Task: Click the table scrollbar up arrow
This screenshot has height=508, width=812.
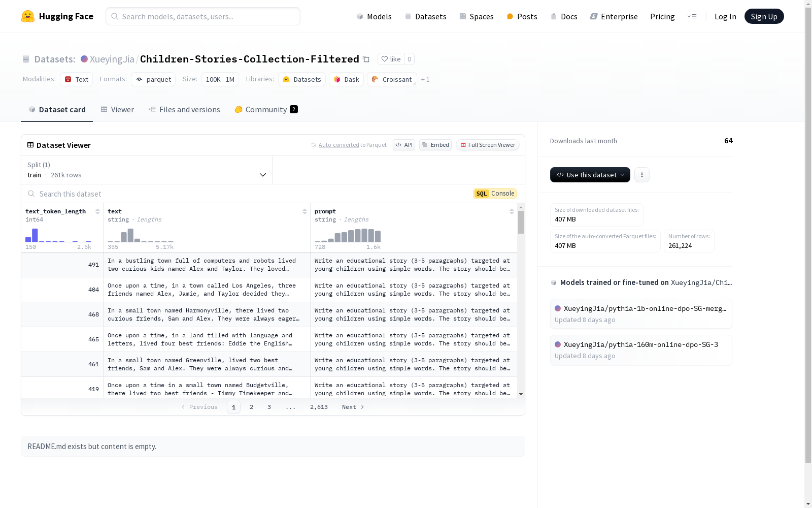Action: click(x=521, y=207)
